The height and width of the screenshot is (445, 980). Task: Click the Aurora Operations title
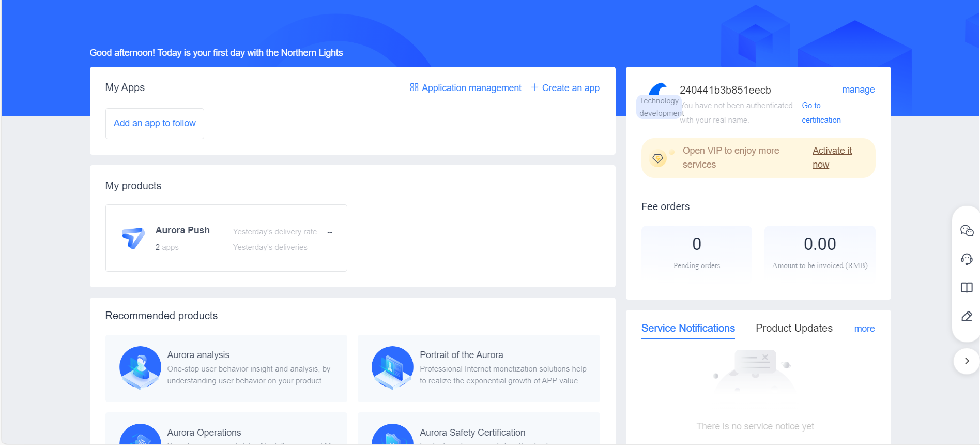point(204,433)
